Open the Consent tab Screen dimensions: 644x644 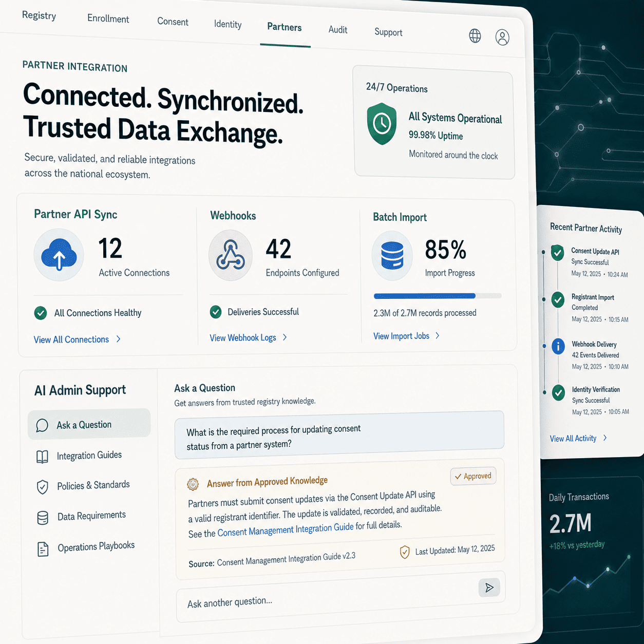(x=173, y=22)
